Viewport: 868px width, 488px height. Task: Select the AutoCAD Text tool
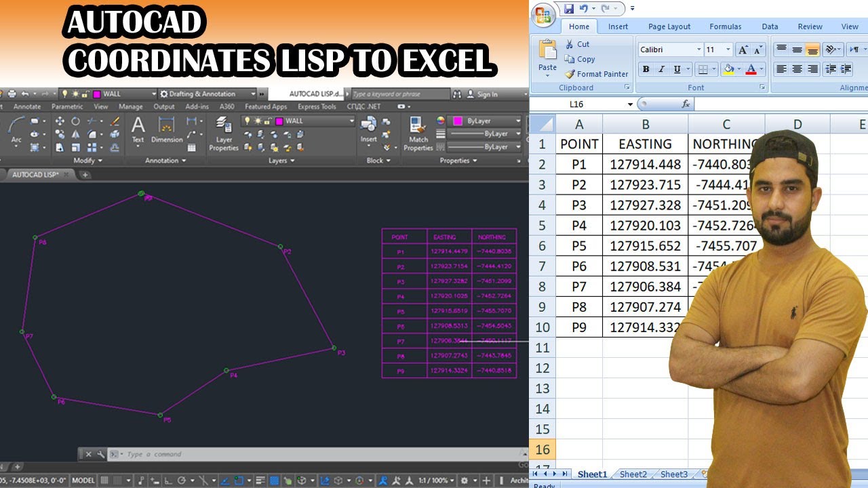[138, 130]
